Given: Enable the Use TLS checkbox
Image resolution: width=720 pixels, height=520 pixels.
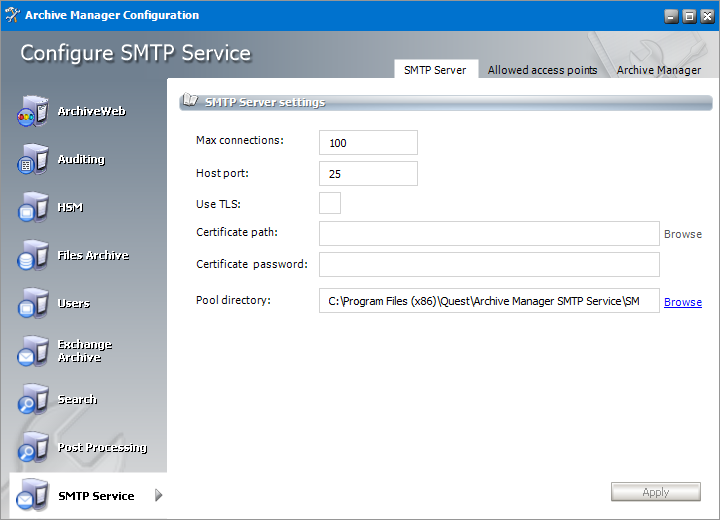Looking at the screenshot, I should (x=330, y=203).
